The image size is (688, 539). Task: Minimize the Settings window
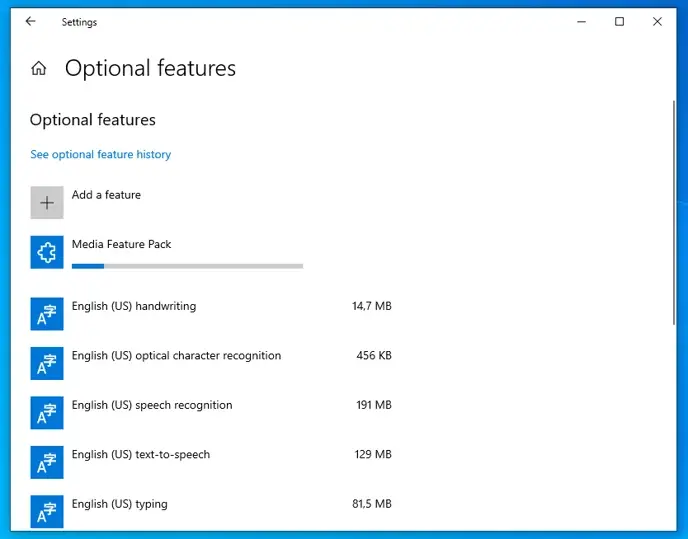pyautogui.click(x=581, y=22)
